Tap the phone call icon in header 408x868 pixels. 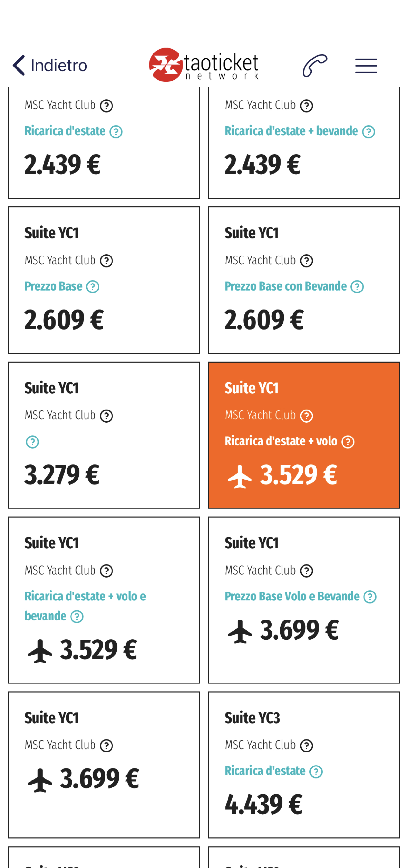315,65
